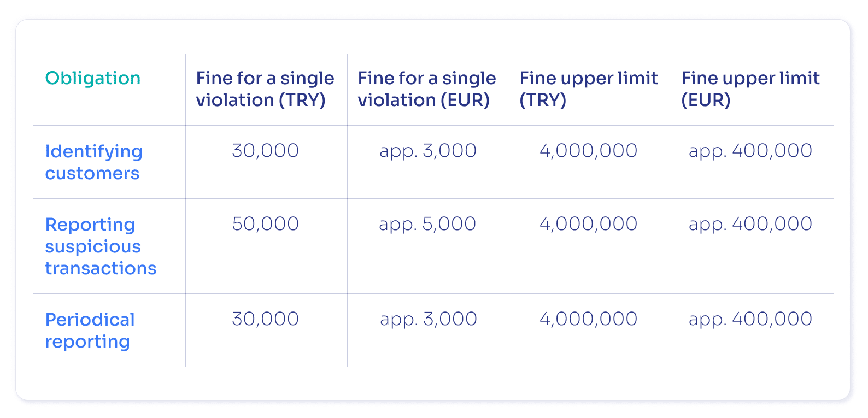Image resolution: width=868 pixels, height=418 pixels.
Task: Open the Periodical reporting row label
Action: pos(90,331)
